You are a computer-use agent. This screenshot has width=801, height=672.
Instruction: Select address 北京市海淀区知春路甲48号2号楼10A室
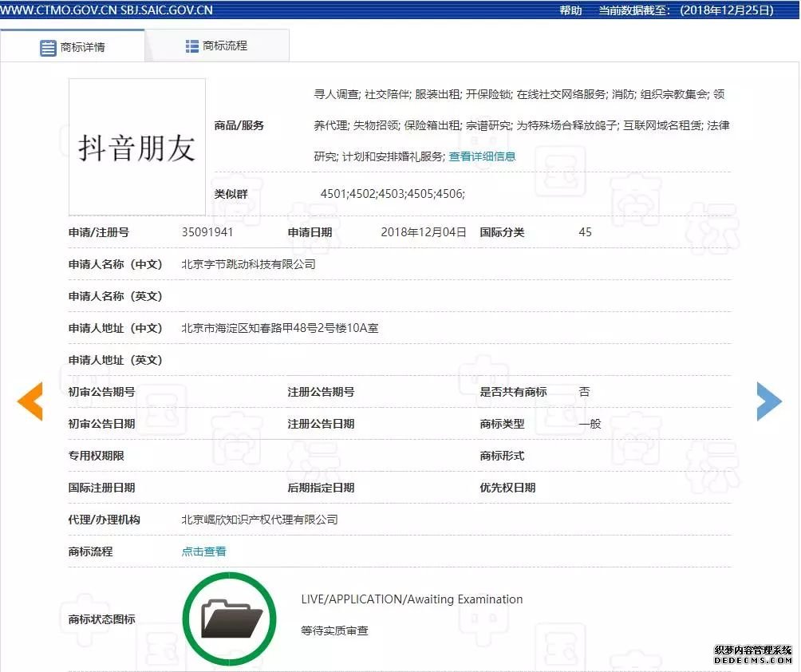click(280, 328)
